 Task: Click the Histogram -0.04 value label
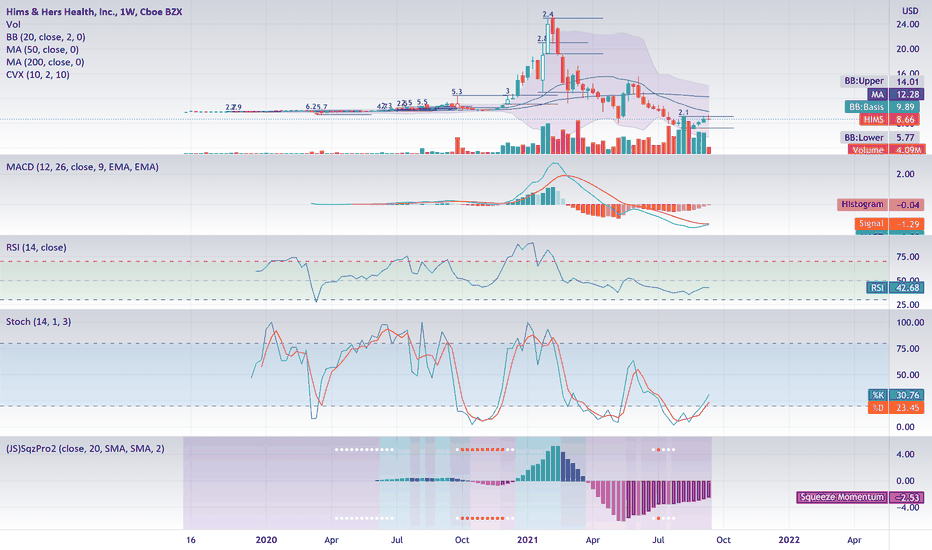[881, 205]
